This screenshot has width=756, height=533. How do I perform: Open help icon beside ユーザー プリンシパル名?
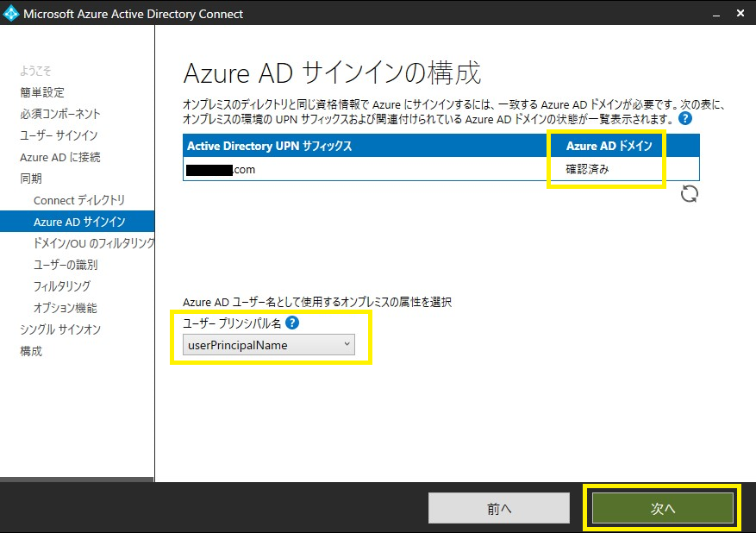pos(292,323)
